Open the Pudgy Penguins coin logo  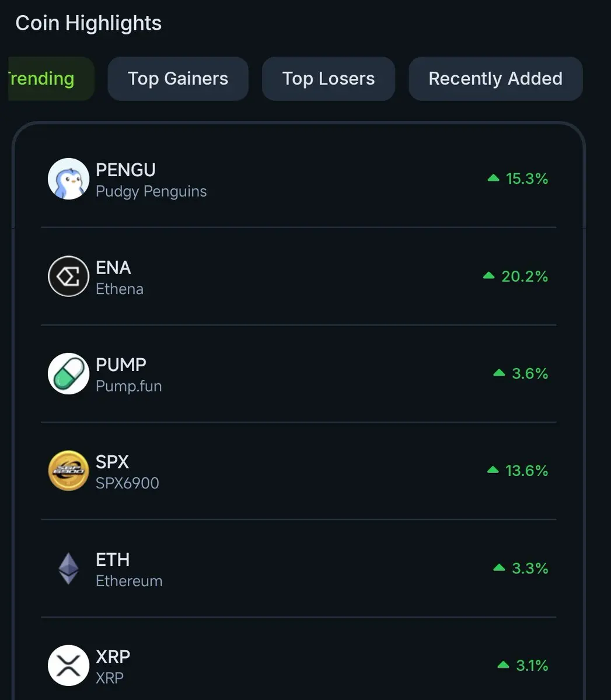[x=68, y=178]
